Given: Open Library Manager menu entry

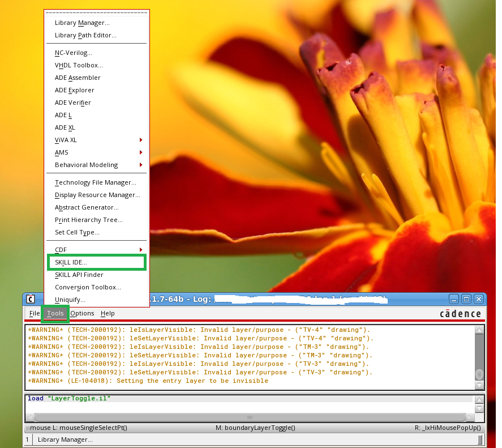Looking at the screenshot, I should pyautogui.click(x=82, y=23).
